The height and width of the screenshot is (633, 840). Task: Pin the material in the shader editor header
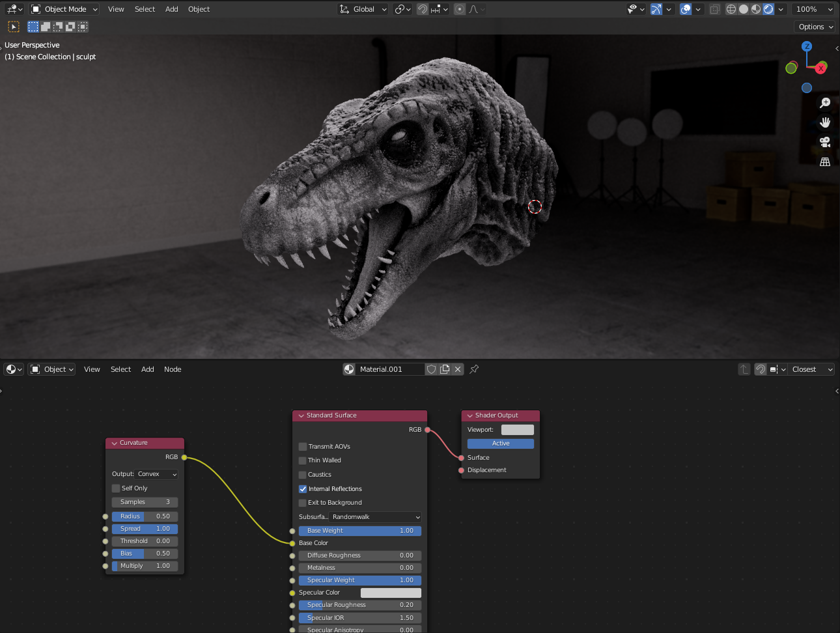click(x=473, y=369)
